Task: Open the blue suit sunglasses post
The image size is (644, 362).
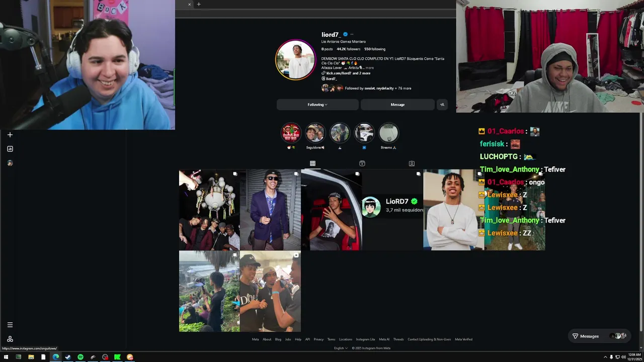Action: click(x=270, y=210)
